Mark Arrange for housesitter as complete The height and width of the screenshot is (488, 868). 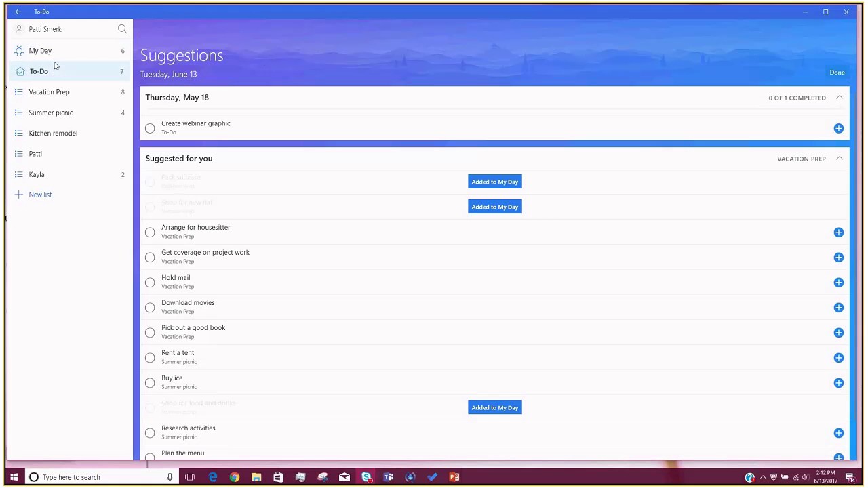point(150,232)
